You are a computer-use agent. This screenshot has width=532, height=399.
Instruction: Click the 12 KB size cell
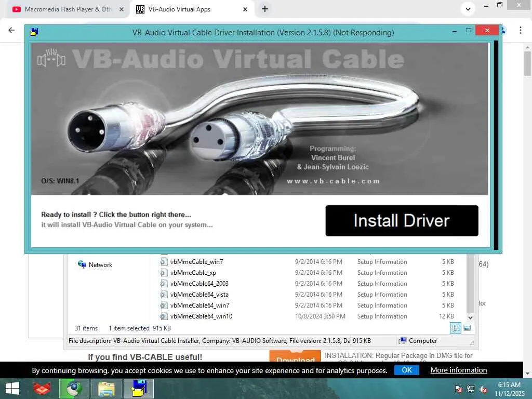click(x=446, y=316)
